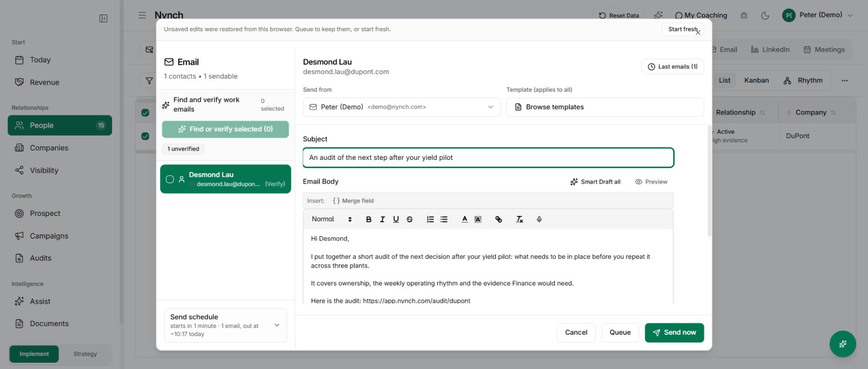Start voice dictation with microphone icon
The height and width of the screenshot is (369, 868).
tap(539, 219)
